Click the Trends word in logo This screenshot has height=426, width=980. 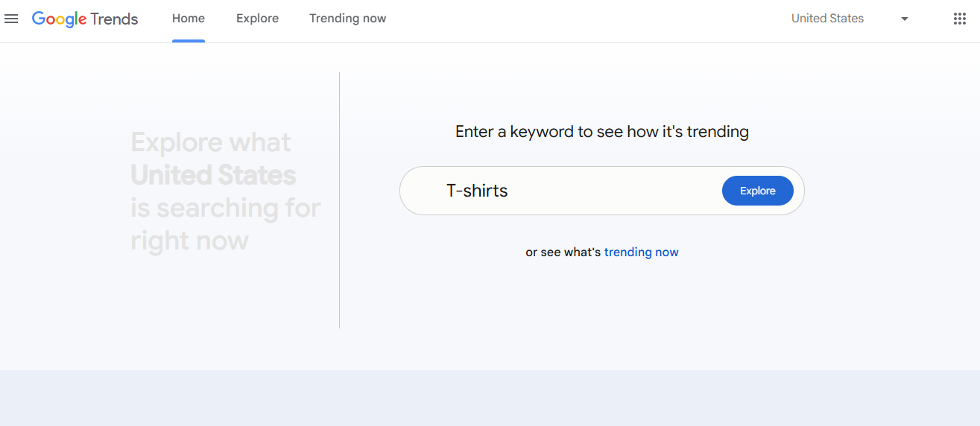click(x=114, y=19)
